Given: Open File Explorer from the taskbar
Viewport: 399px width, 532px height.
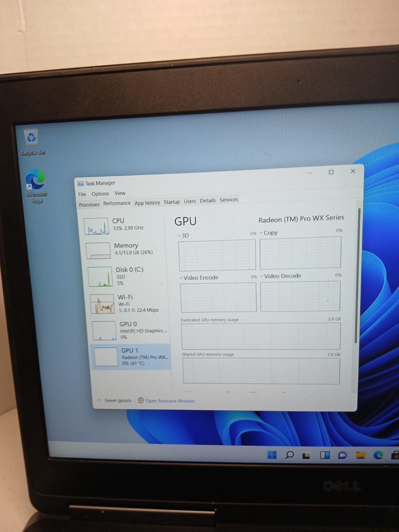Looking at the screenshot, I should [360, 455].
